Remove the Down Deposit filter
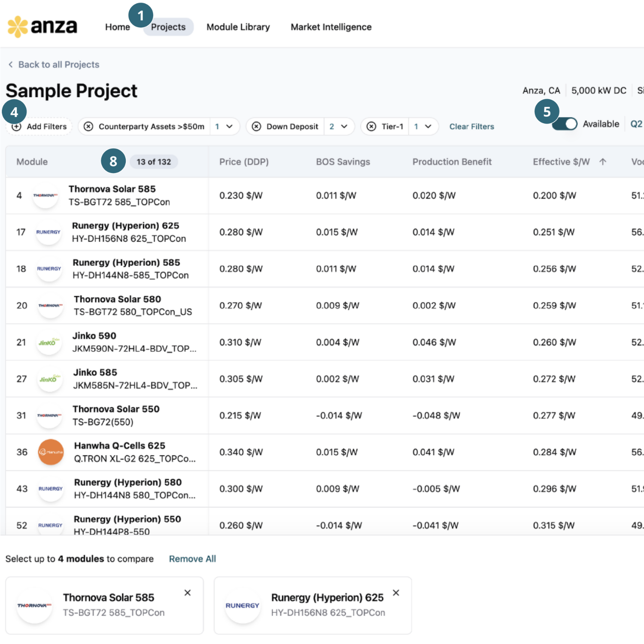 coord(256,127)
